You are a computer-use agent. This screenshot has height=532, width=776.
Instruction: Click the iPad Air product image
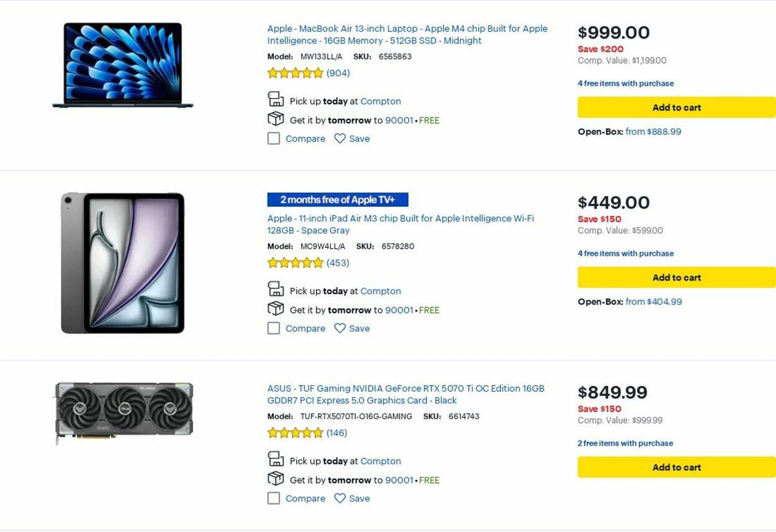pos(123,263)
